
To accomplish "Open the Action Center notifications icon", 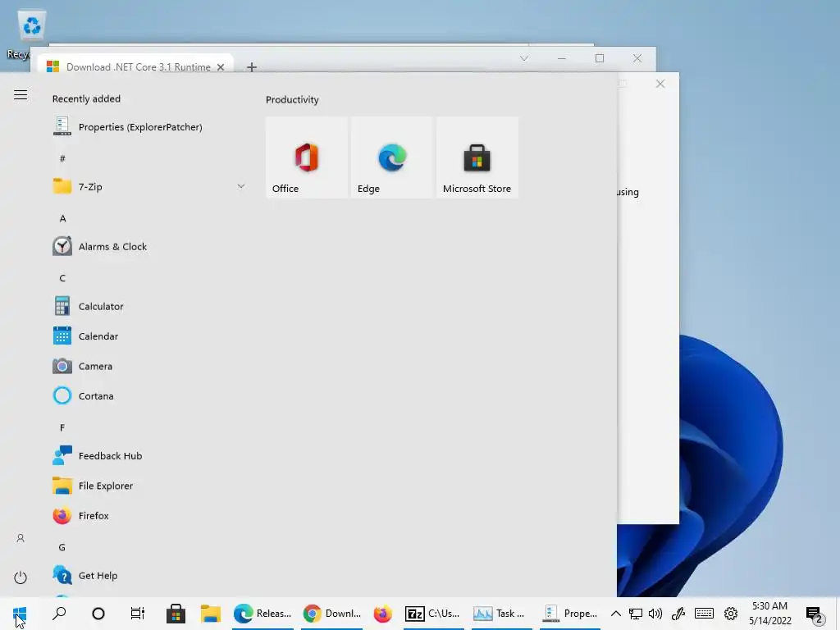I will tap(815, 614).
